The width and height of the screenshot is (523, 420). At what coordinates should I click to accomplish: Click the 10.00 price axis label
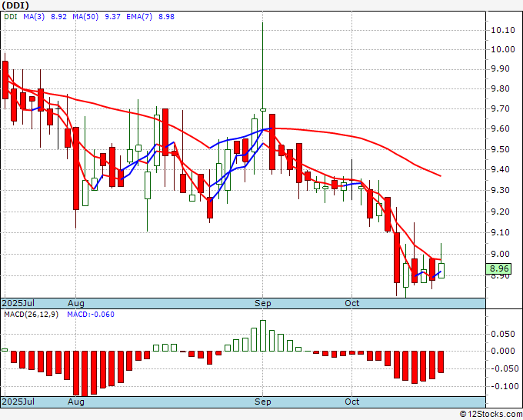(503, 49)
